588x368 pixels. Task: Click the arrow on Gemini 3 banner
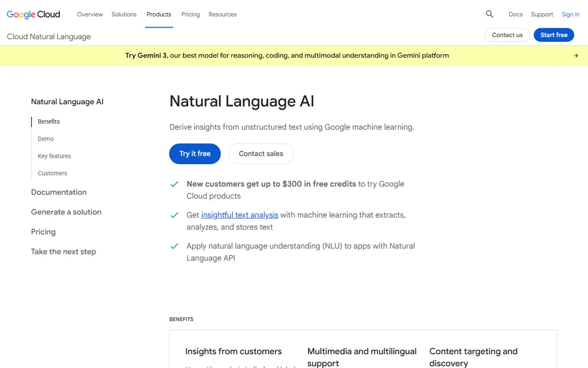576,56
